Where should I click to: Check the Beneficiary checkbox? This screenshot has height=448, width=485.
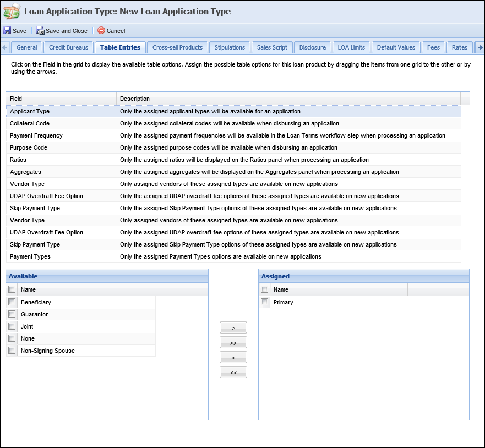12,302
